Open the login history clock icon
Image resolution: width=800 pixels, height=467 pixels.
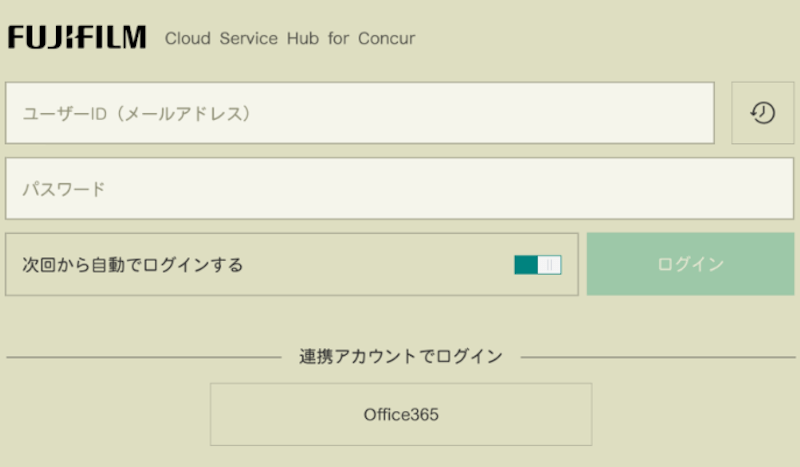(x=763, y=113)
